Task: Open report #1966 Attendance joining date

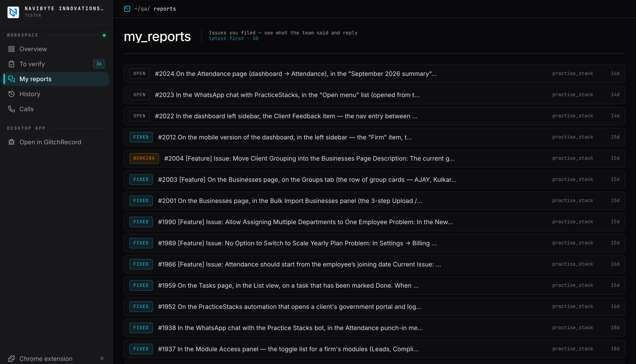Action: click(x=374, y=264)
